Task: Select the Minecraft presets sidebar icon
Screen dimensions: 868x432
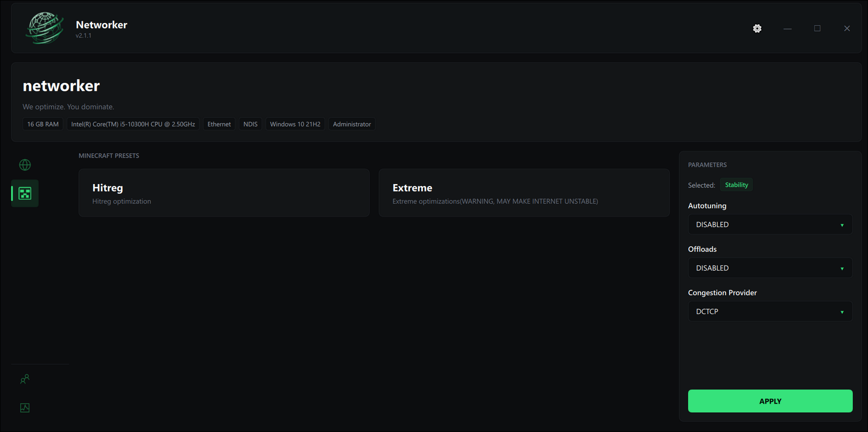Action: (25, 193)
